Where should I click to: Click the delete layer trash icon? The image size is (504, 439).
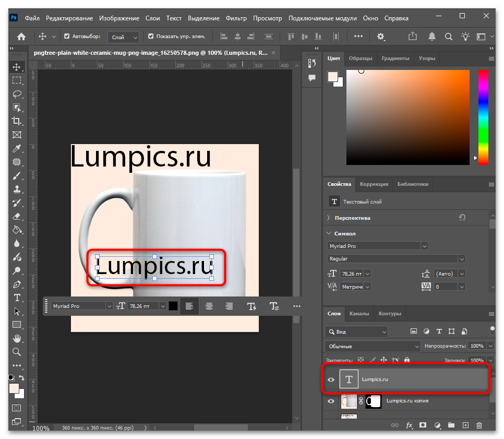coord(479,425)
